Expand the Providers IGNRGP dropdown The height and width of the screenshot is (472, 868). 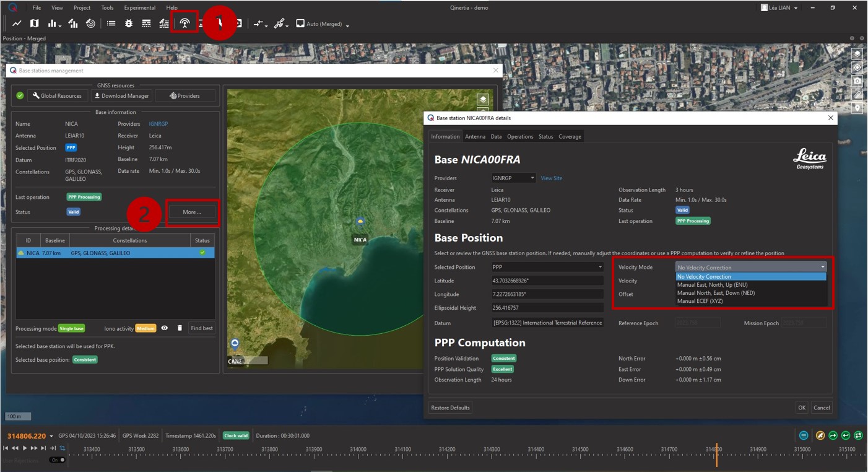[513, 178]
